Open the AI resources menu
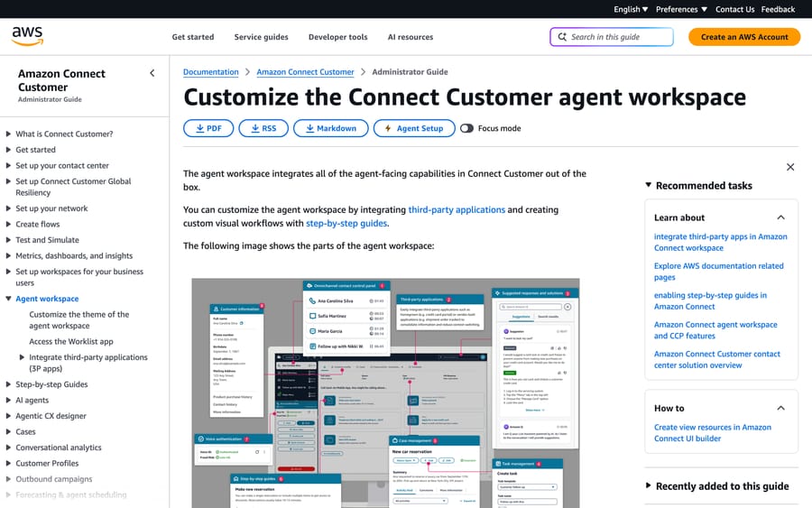Image resolution: width=812 pixels, height=508 pixels. pos(411,37)
